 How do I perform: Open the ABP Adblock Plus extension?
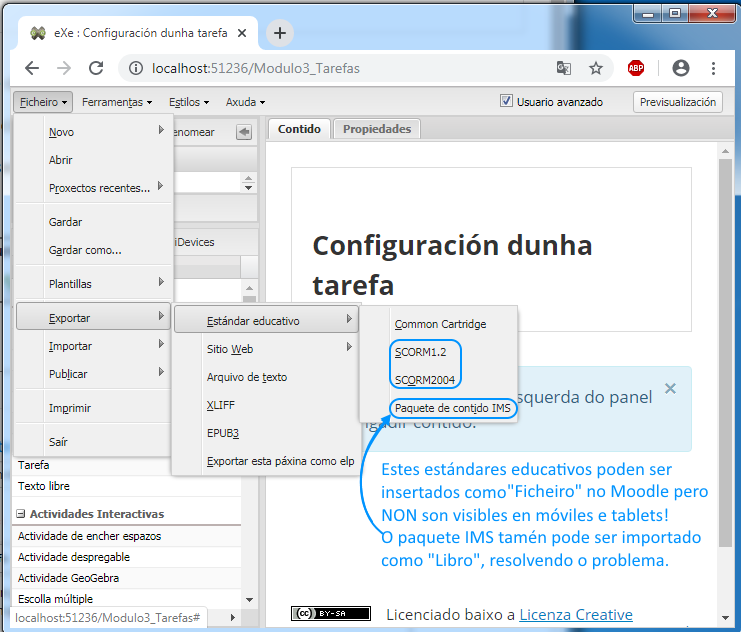[x=636, y=69]
